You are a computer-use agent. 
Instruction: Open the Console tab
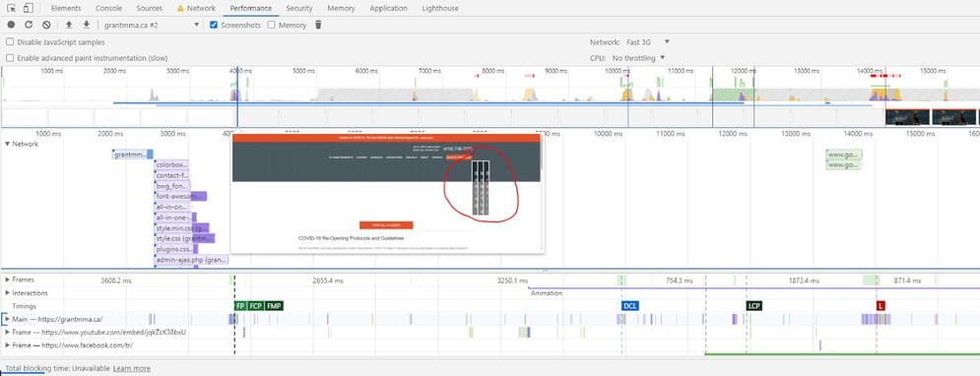108,8
